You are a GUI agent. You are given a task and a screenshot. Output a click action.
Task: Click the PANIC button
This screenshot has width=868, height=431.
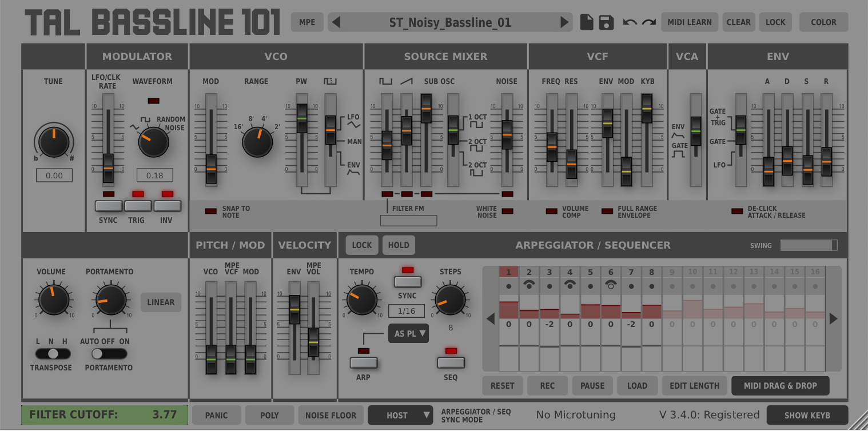tap(216, 416)
